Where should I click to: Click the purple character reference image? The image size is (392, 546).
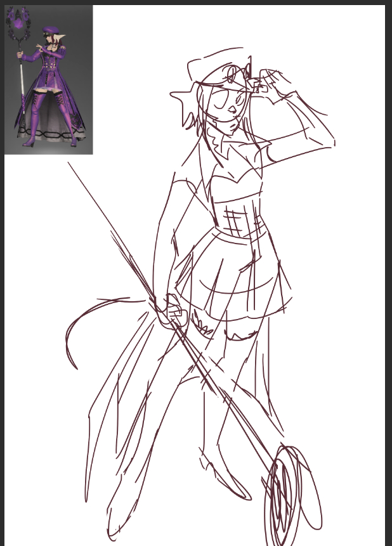coord(49,79)
